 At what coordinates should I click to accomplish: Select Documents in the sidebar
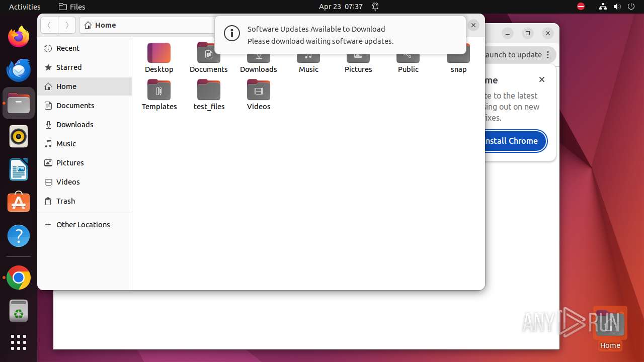(85, 106)
